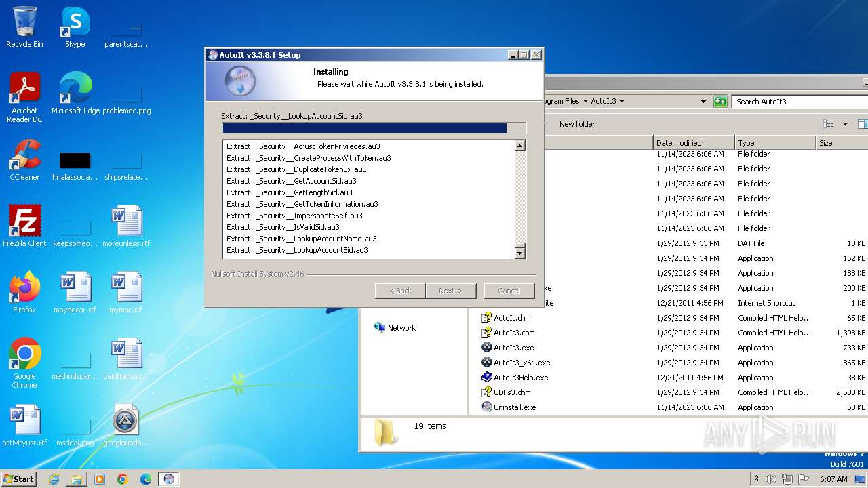Select the googleupda… AutoIt icon on desktop
This screenshot has height=488, width=868.
(x=125, y=426)
